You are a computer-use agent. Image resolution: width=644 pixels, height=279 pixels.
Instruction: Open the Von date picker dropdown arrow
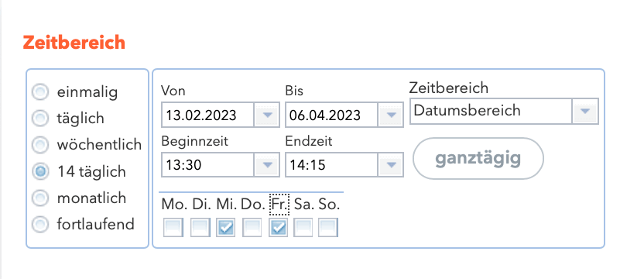267,115
